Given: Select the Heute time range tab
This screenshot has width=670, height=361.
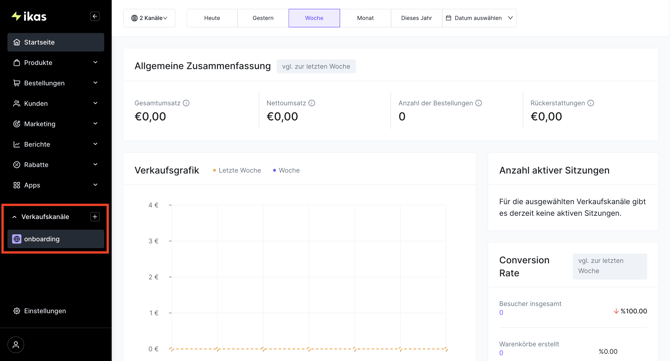Looking at the screenshot, I should click(x=212, y=18).
